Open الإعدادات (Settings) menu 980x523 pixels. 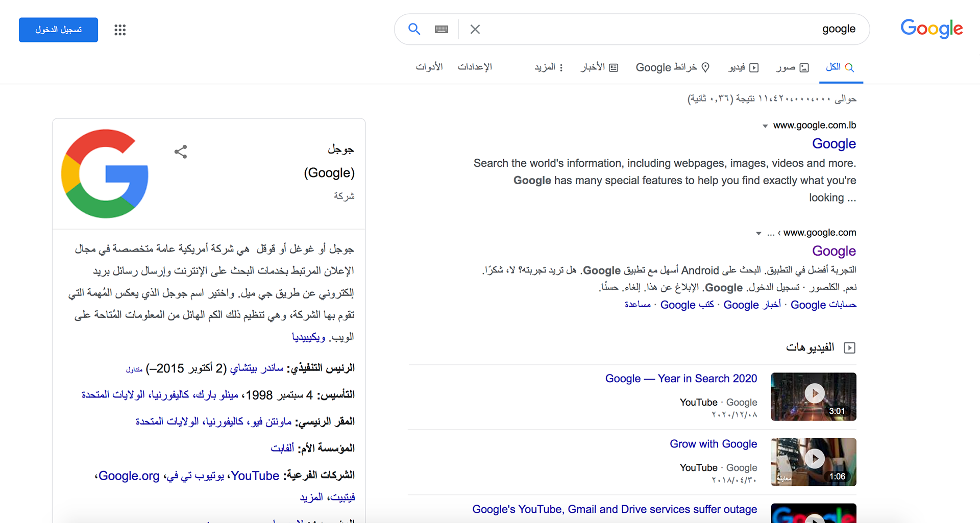[x=475, y=67]
